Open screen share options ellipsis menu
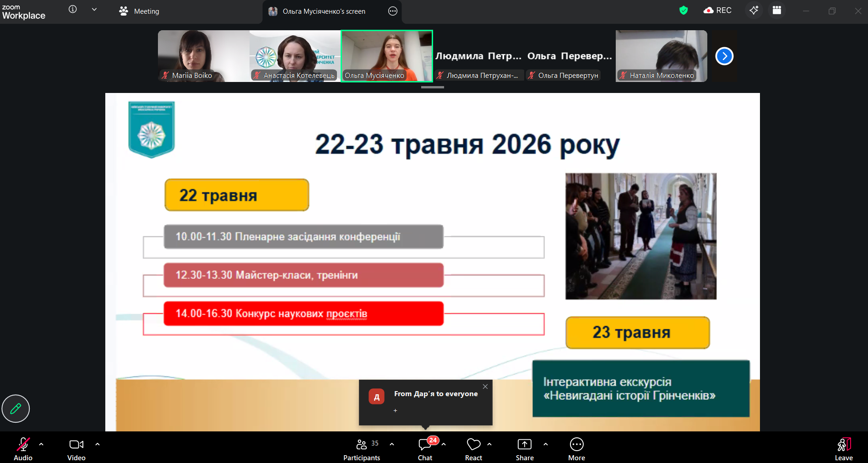This screenshot has width=868, height=463. (392, 11)
